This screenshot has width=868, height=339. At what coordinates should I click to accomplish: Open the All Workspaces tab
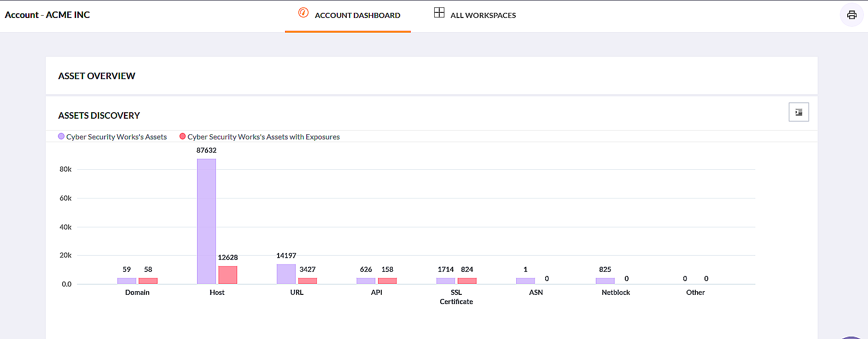(475, 15)
